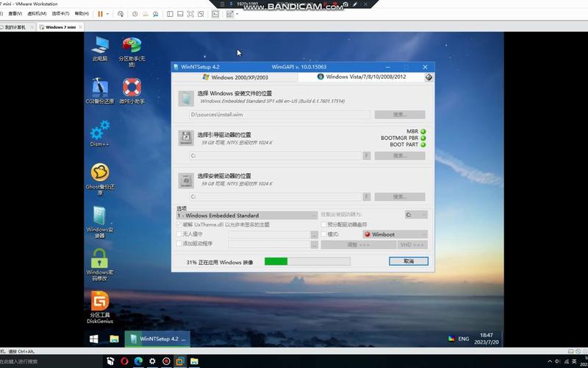Click the F button beside boot drive field

pyautogui.click(x=367, y=155)
